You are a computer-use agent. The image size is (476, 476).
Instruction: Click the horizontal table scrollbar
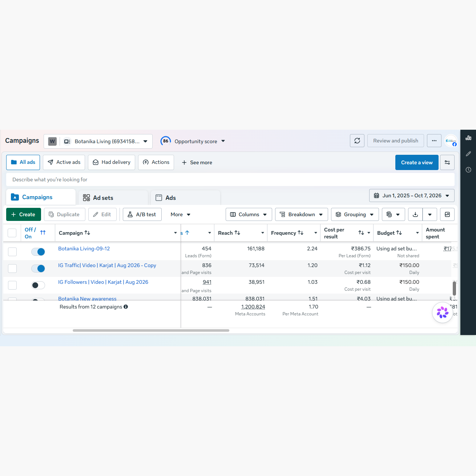pyautogui.click(x=151, y=330)
